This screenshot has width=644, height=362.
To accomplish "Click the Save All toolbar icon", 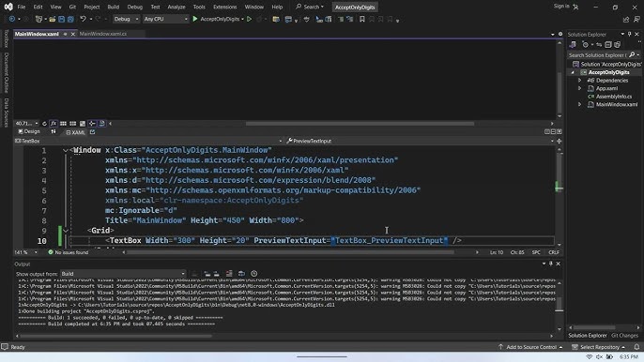I will 70,19.
